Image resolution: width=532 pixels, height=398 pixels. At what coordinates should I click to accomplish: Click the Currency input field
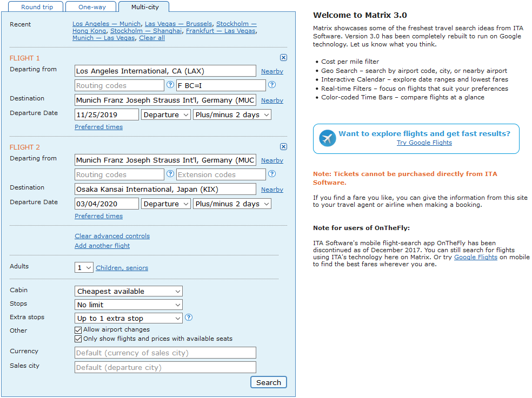click(165, 353)
